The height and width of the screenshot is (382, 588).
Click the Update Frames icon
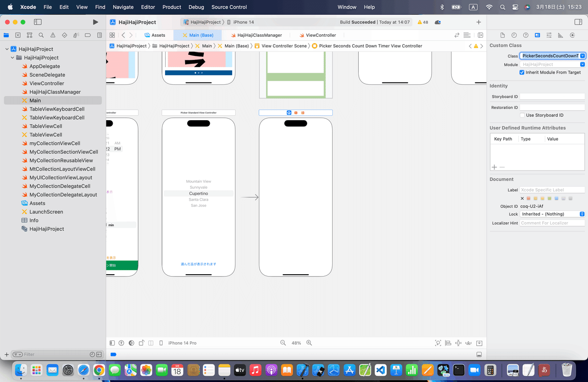tap(438, 343)
